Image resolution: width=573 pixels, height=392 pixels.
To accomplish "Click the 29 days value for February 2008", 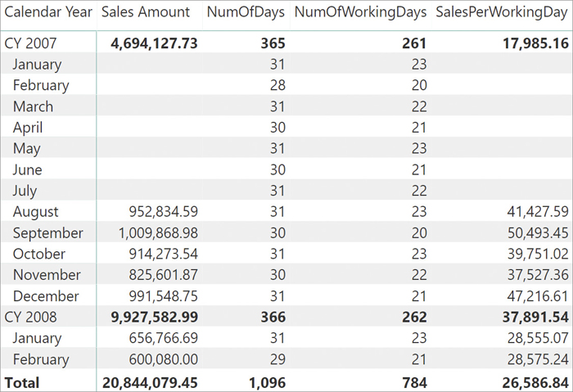I will tap(277, 359).
